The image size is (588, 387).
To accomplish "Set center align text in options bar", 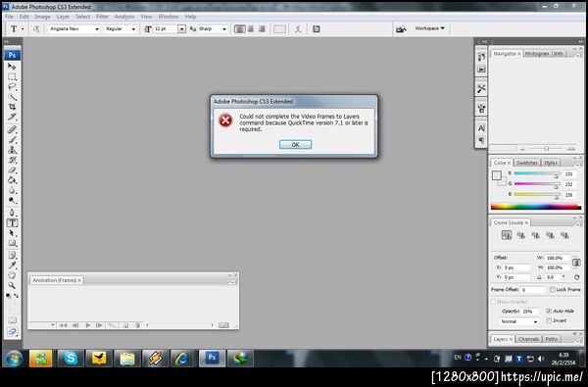I will [x=251, y=28].
